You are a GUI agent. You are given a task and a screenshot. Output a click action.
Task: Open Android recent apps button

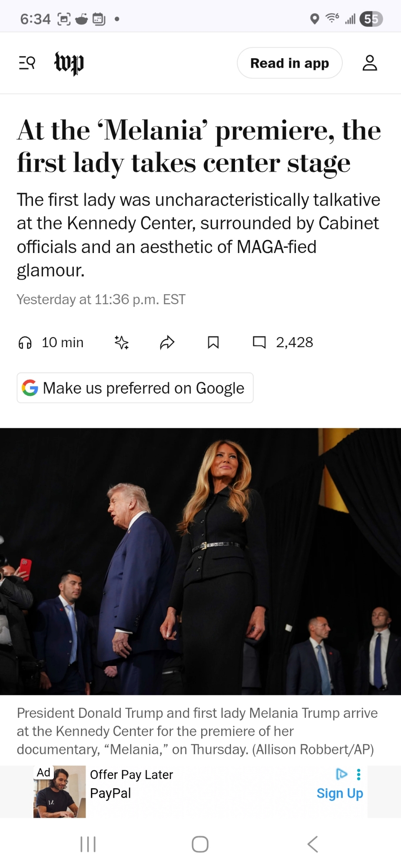click(x=88, y=845)
